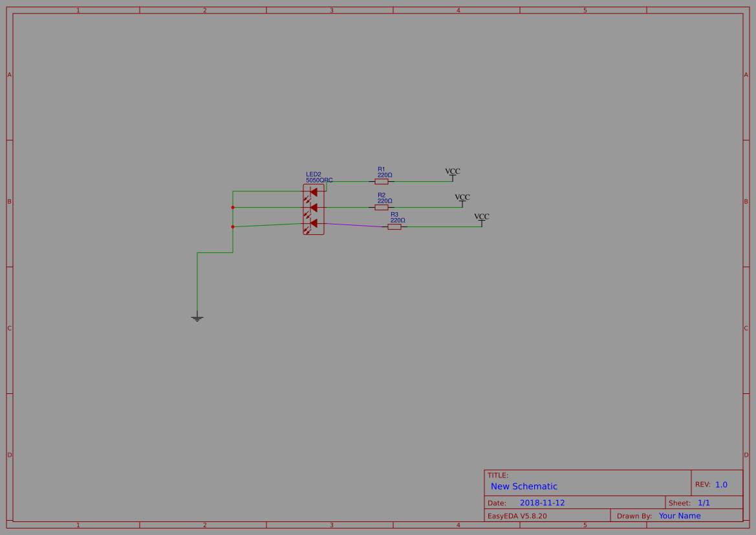The height and width of the screenshot is (535, 756).
Task: Click the top LED triangle inside LED2
Action: [x=314, y=191]
